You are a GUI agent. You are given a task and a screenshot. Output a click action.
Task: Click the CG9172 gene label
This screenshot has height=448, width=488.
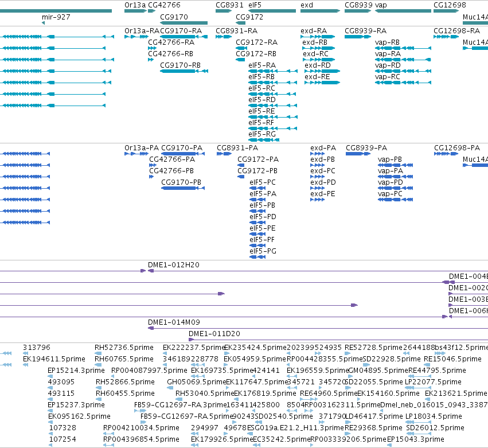coord(249,17)
